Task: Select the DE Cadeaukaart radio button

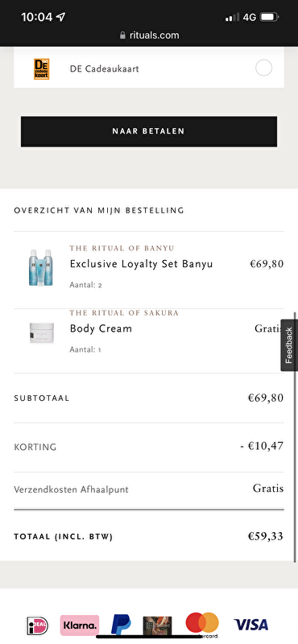Action: tap(264, 68)
